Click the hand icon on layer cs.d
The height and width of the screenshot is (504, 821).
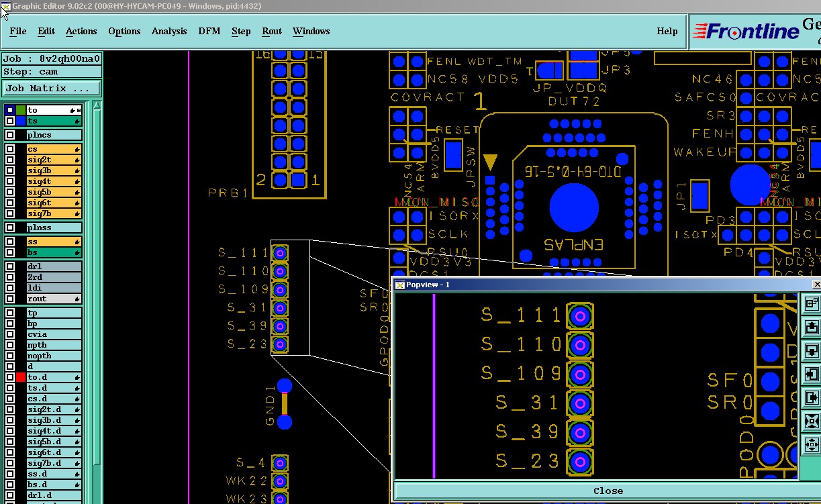pos(78,399)
